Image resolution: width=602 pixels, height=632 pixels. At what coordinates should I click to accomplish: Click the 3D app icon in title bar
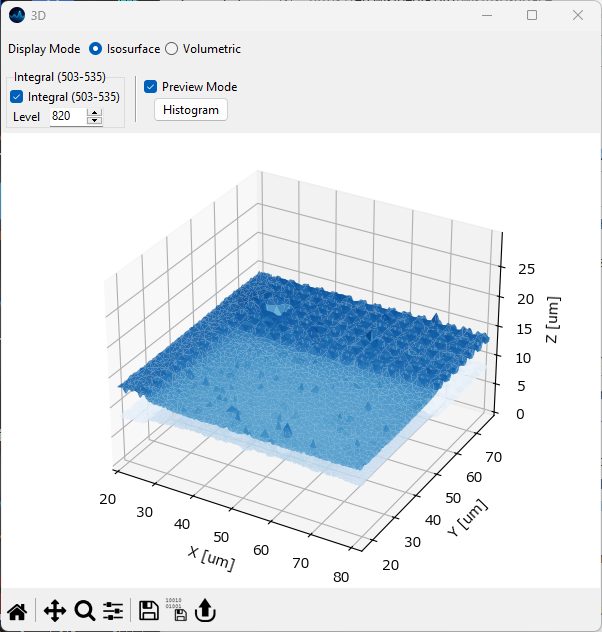(16, 15)
